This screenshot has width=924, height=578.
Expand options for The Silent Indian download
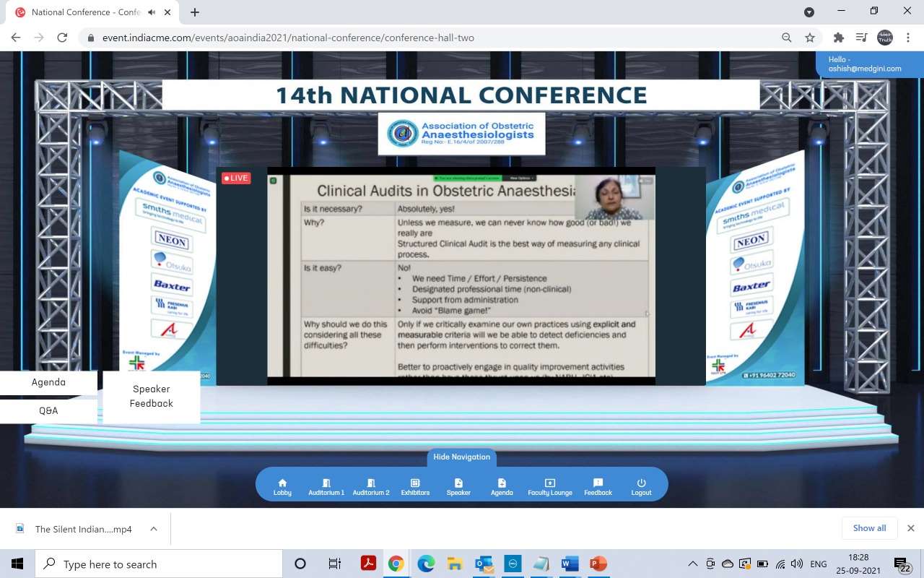154,529
